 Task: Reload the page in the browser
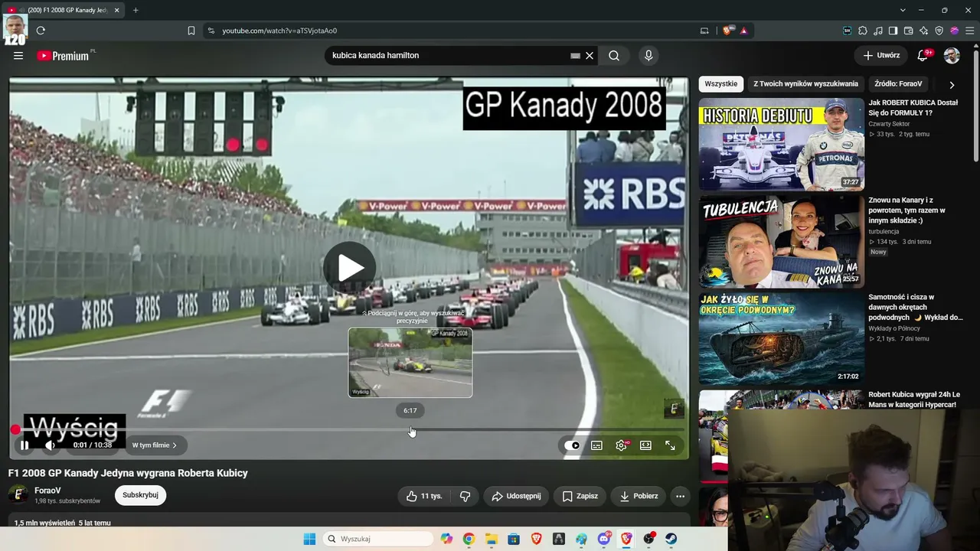coord(41,31)
